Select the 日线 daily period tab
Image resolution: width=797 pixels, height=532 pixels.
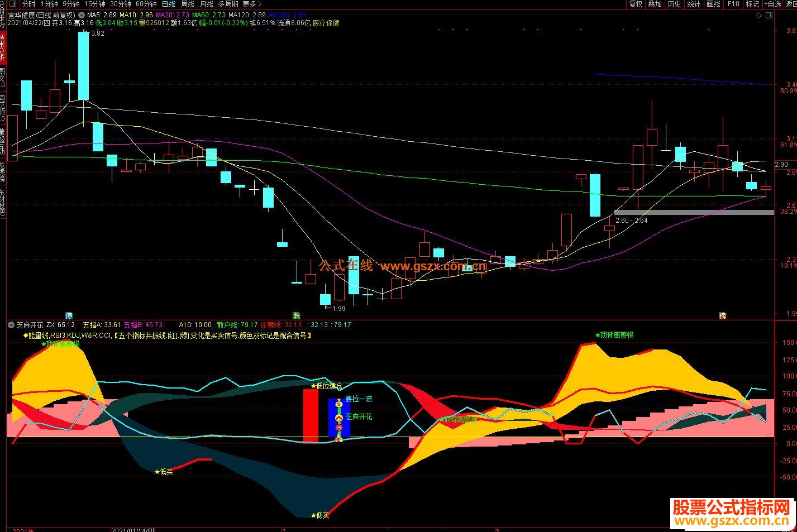point(168,4)
